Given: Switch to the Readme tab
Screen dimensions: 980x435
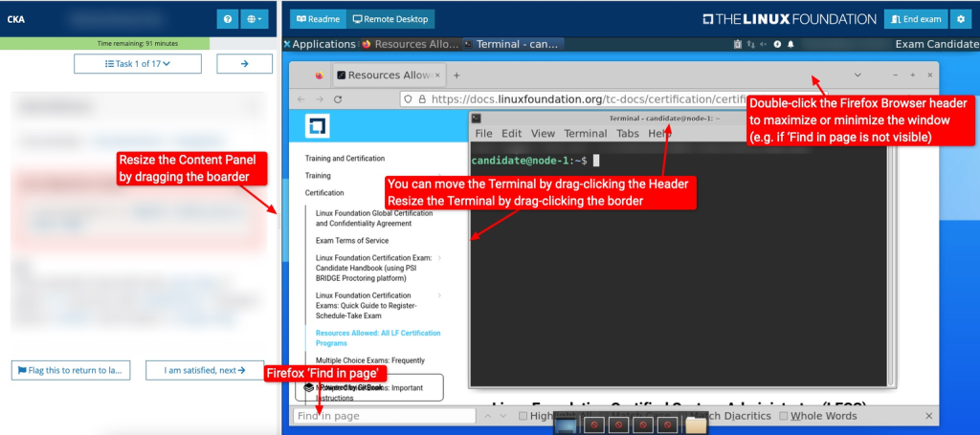Looking at the screenshot, I should (x=318, y=19).
